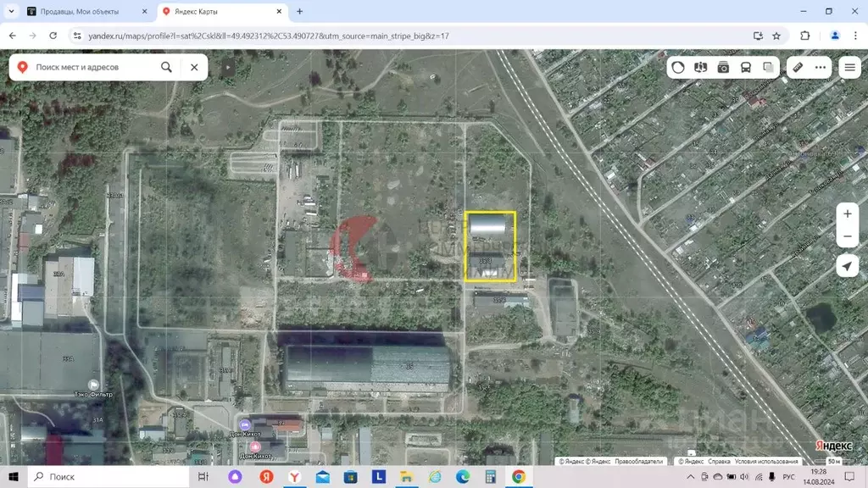
Task: Open the Условия использования link
Action: pos(766,461)
